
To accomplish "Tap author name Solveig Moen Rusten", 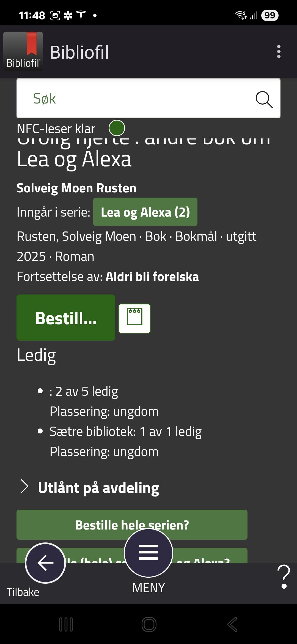I will pos(76,188).
